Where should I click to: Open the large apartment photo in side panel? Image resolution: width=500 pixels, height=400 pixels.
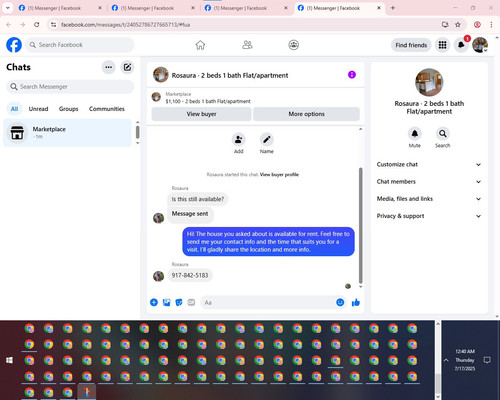[x=429, y=82]
